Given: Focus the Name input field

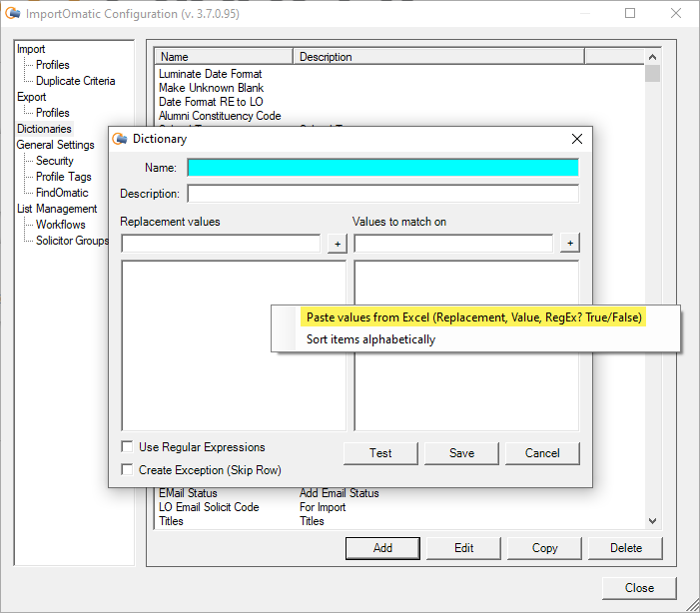Looking at the screenshot, I should click(x=383, y=168).
